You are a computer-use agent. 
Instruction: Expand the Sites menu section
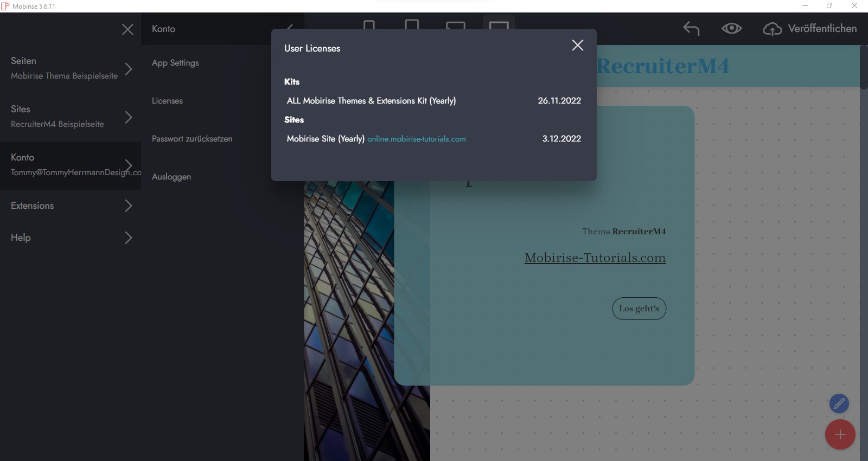(x=71, y=117)
